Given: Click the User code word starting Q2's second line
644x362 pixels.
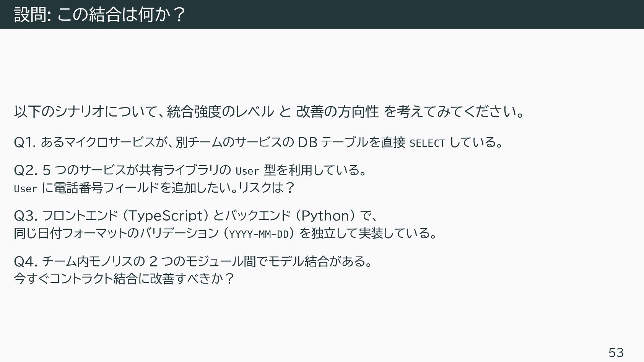Looking at the screenshot, I should tap(26, 188).
